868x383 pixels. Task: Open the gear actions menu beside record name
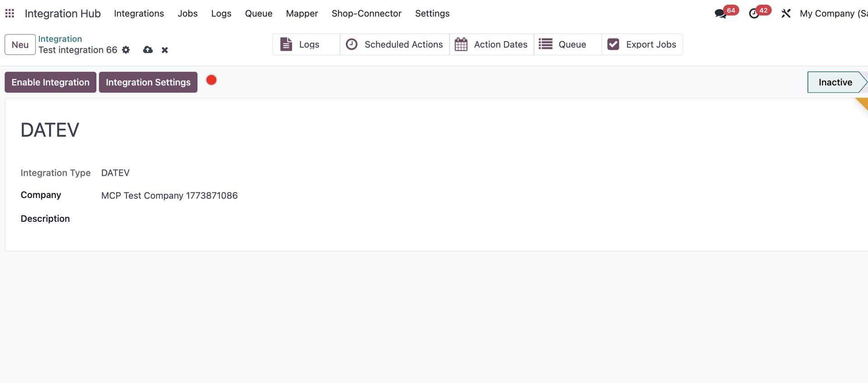(x=126, y=50)
